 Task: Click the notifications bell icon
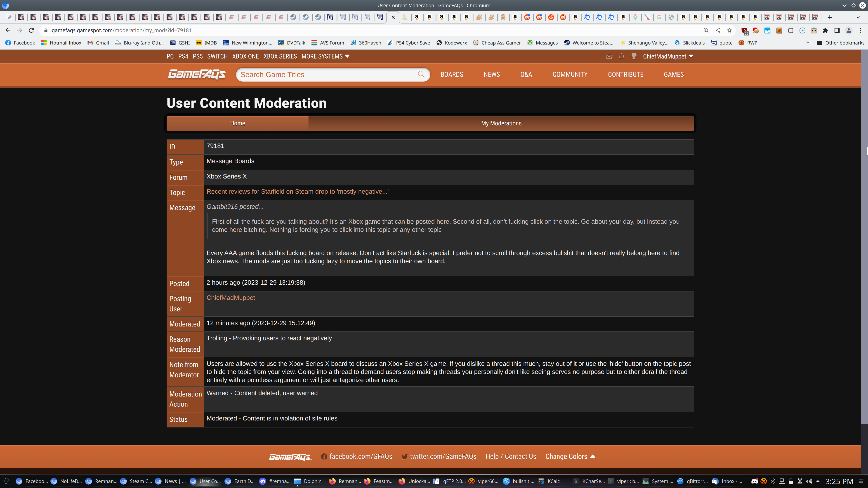point(621,56)
